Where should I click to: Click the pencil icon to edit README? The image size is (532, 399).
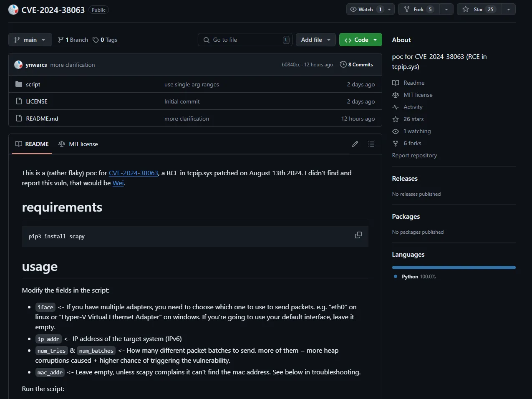coord(355,144)
